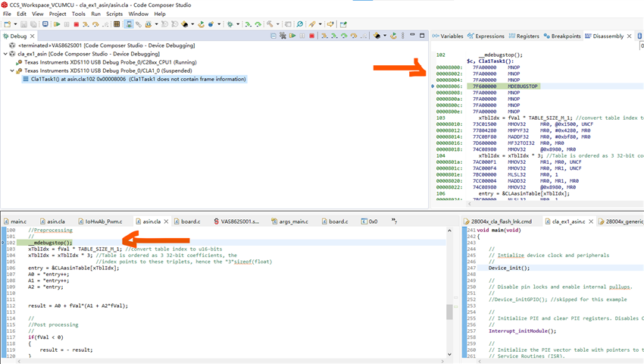The width and height of the screenshot is (644, 364).
Task: Close the Disassembly view tab
Action: tap(629, 36)
